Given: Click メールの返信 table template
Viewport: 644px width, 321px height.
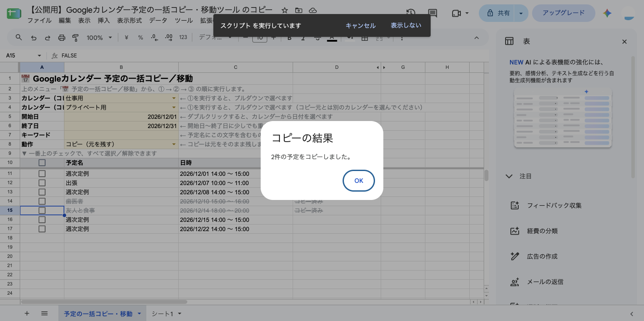Looking at the screenshot, I should (x=545, y=282).
